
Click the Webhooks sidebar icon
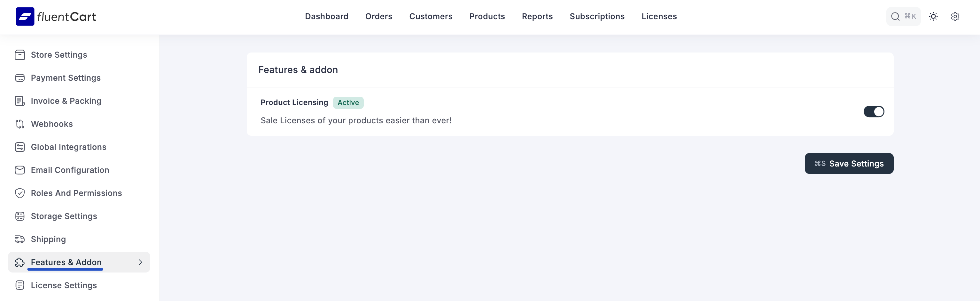[x=20, y=124]
